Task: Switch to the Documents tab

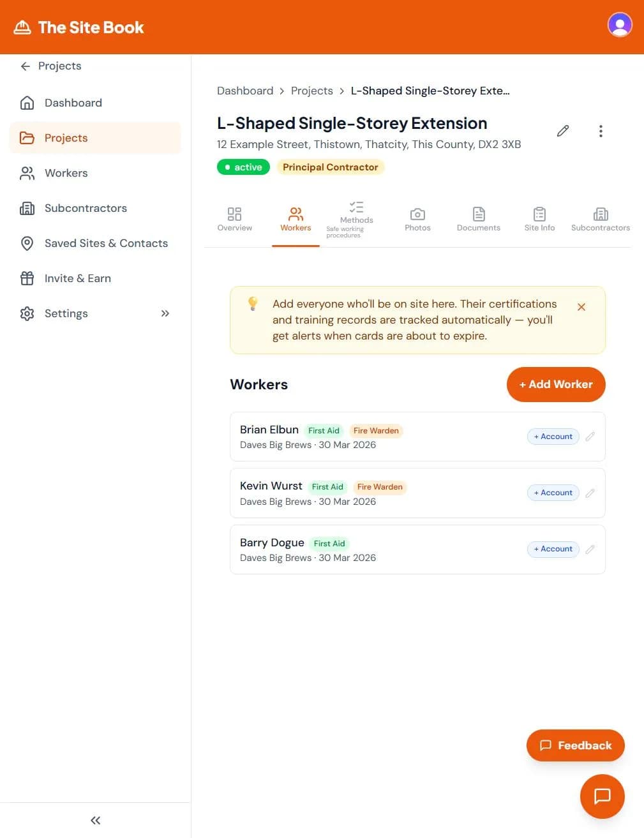Action: (x=478, y=220)
